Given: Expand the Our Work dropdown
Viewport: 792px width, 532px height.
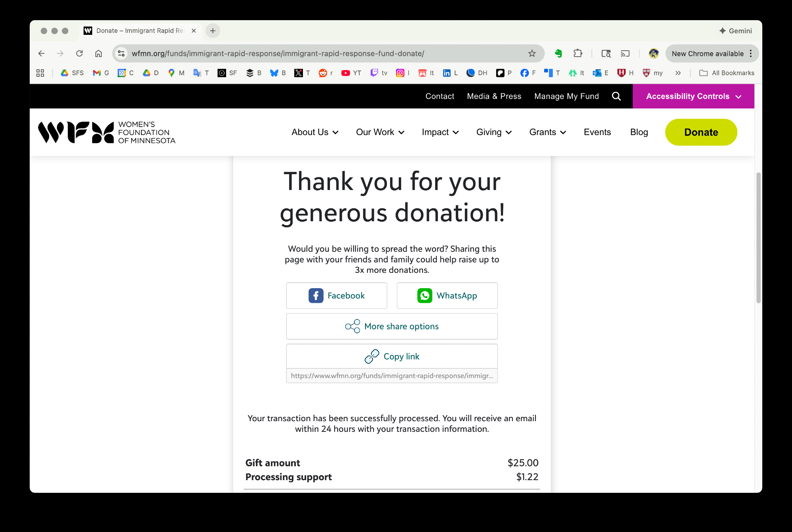Looking at the screenshot, I should coord(380,132).
